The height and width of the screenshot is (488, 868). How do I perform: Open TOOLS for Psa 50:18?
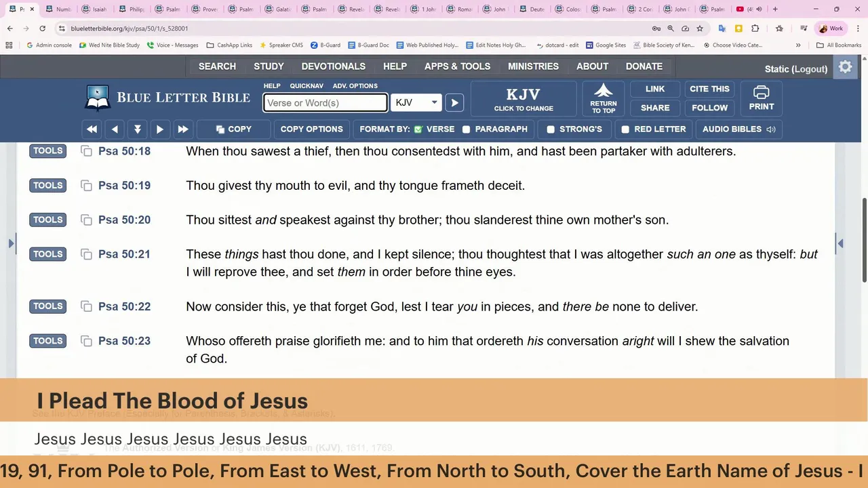click(47, 151)
